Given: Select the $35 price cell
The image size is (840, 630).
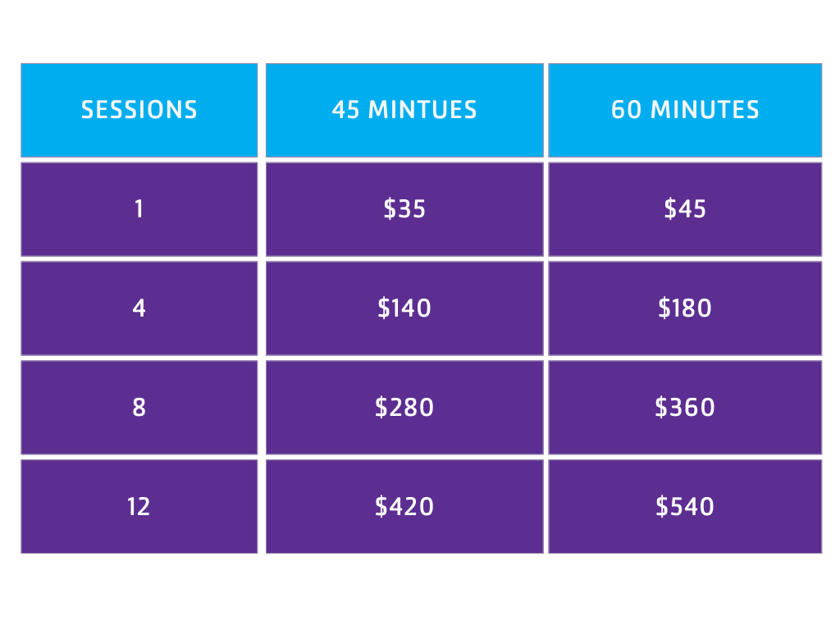Looking at the screenshot, I should (404, 209).
